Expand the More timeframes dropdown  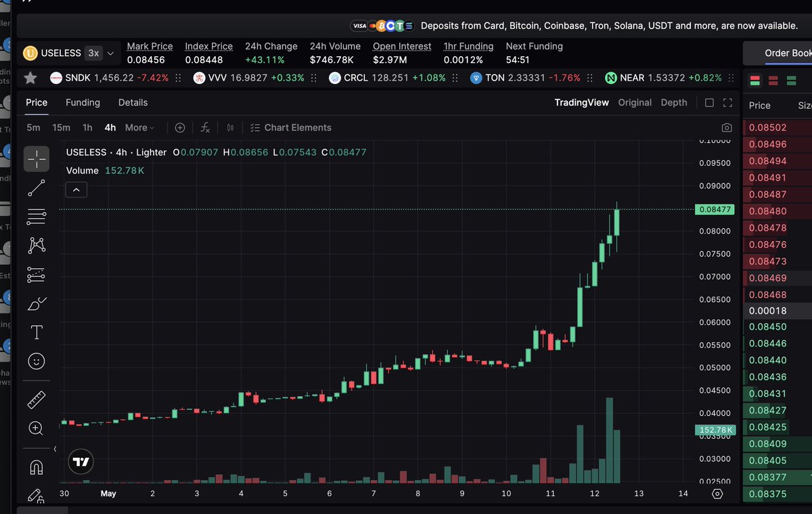click(x=140, y=127)
